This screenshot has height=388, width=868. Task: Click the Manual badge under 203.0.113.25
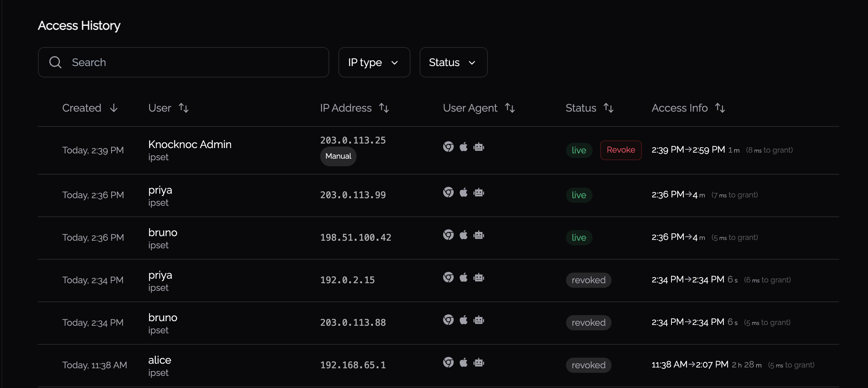[x=338, y=156]
